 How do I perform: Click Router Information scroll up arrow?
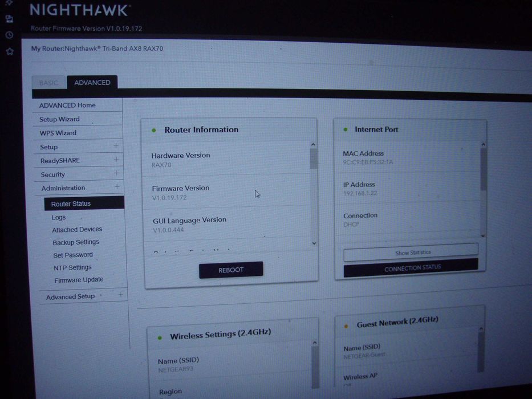click(313, 145)
